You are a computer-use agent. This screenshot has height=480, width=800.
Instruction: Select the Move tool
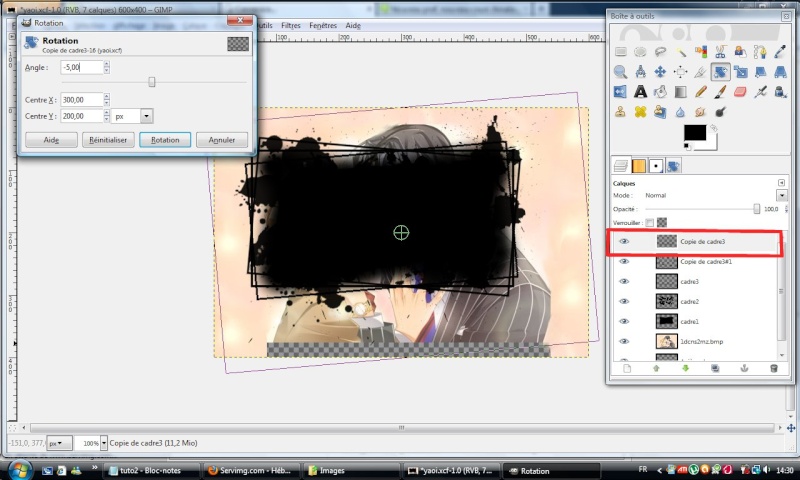pos(660,71)
